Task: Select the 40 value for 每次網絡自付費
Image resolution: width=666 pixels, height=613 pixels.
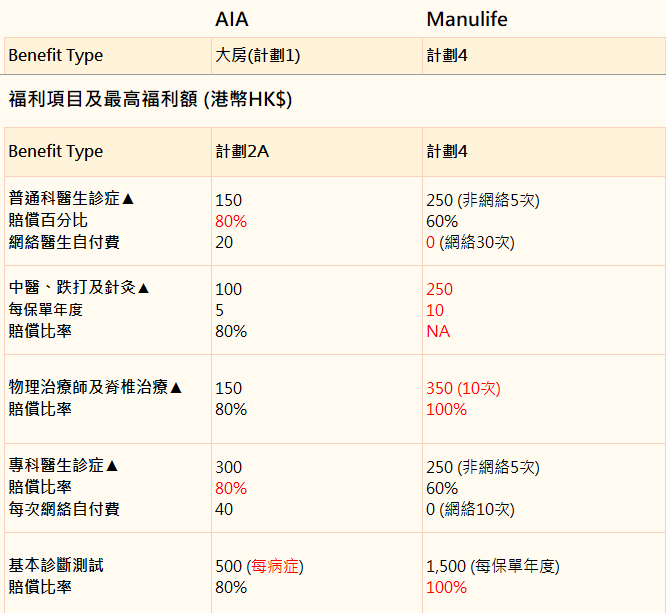Action: [224, 509]
